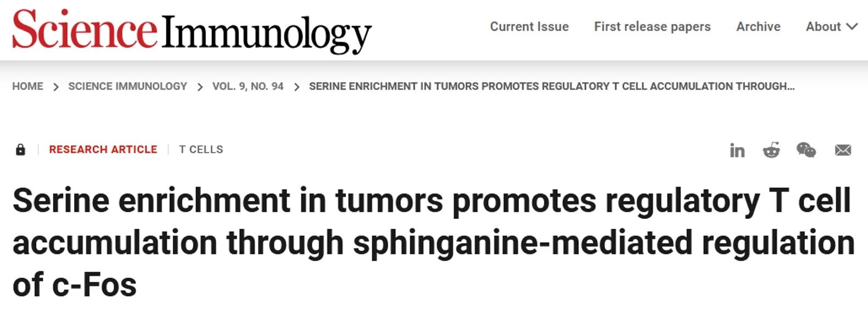Click the black padlock access icon
The width and height of the screenshot is (868, 316).
(x=20, y=150)
